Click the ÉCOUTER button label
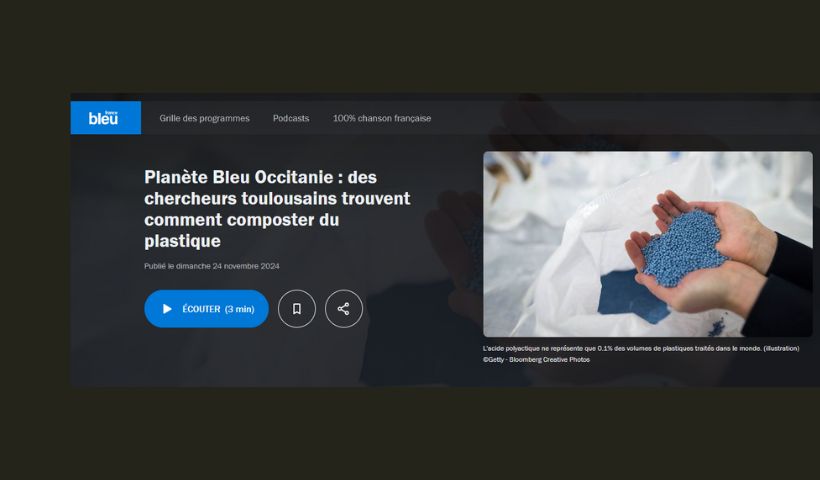Viewport: 820px width, 480px height. pyautogui.click(x=201, y=309)
